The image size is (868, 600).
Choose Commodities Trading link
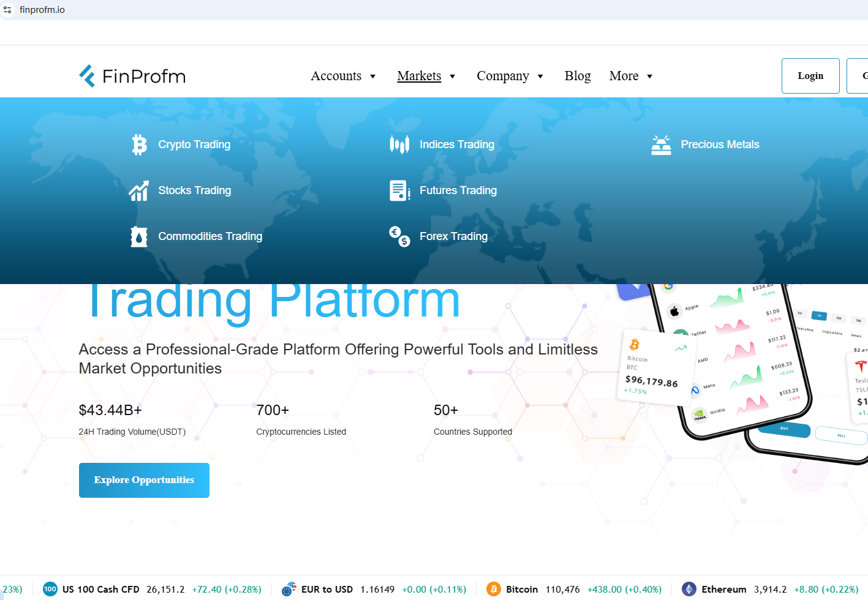pos(210,236)
